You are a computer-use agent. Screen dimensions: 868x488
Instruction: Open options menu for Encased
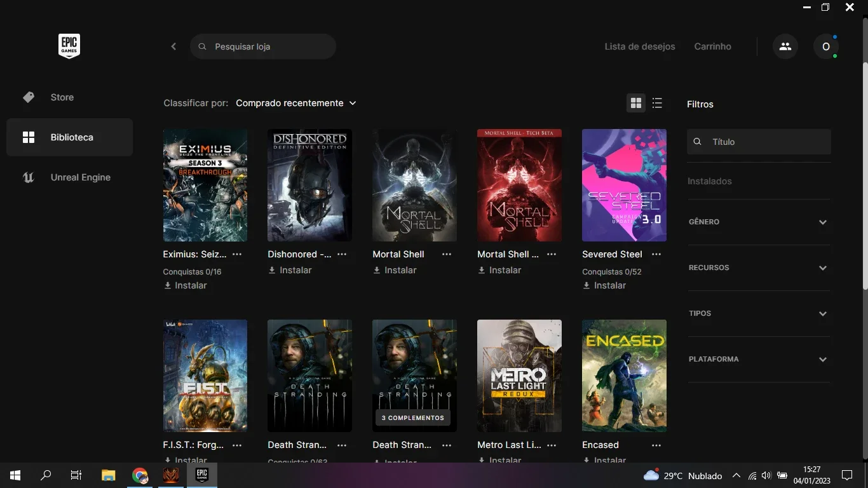point(656,445)
